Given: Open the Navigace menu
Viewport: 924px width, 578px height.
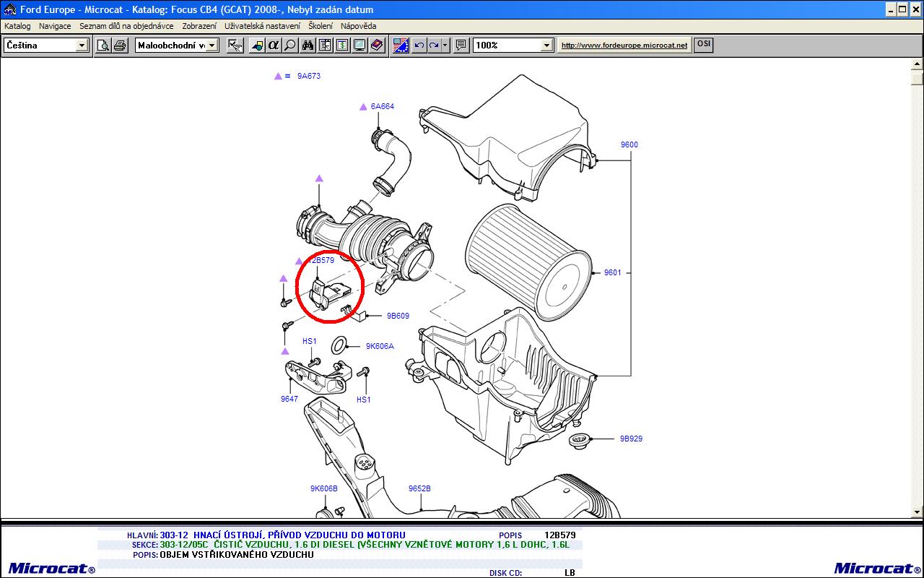Looking at the screenshot, I should [55, 26].
